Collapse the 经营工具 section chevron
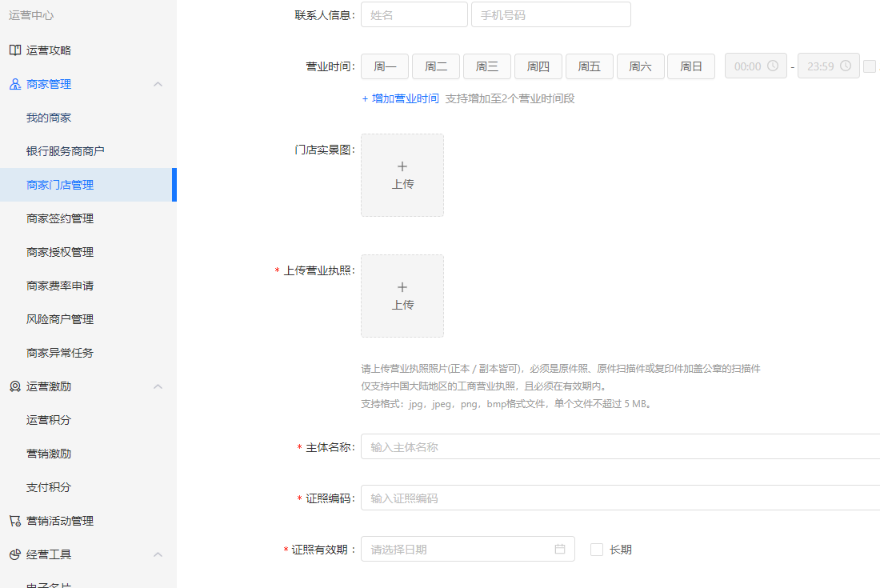 158,554
